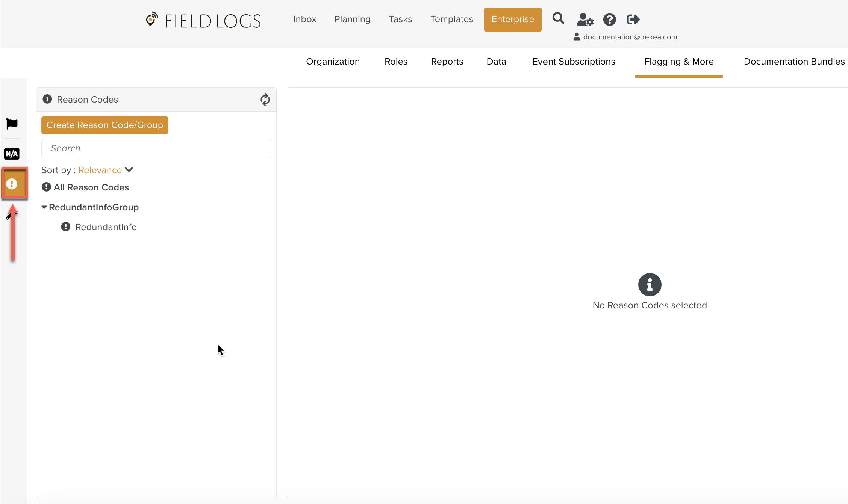This screenshot has width=848, height=504.
Task: Select the RedundantInfo reason code
Action: 106,227
